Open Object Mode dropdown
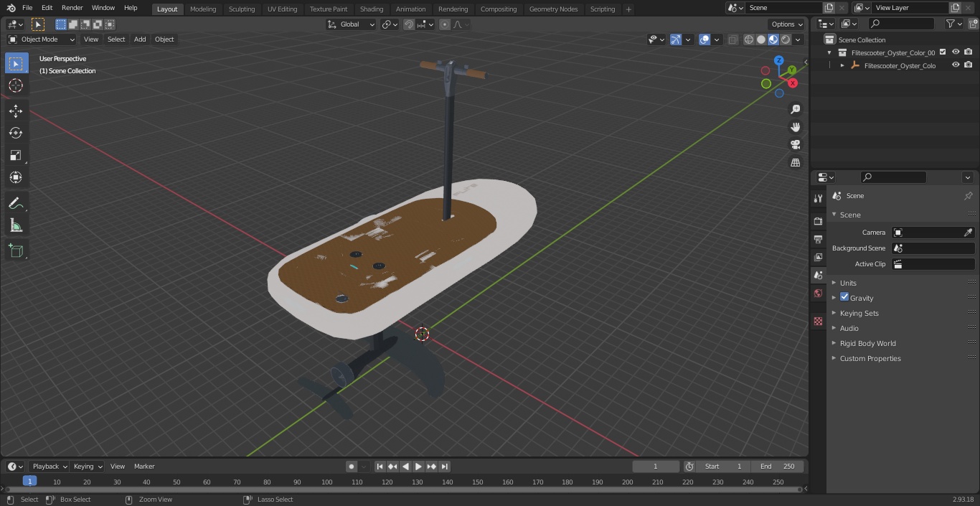 coord(42,39)
